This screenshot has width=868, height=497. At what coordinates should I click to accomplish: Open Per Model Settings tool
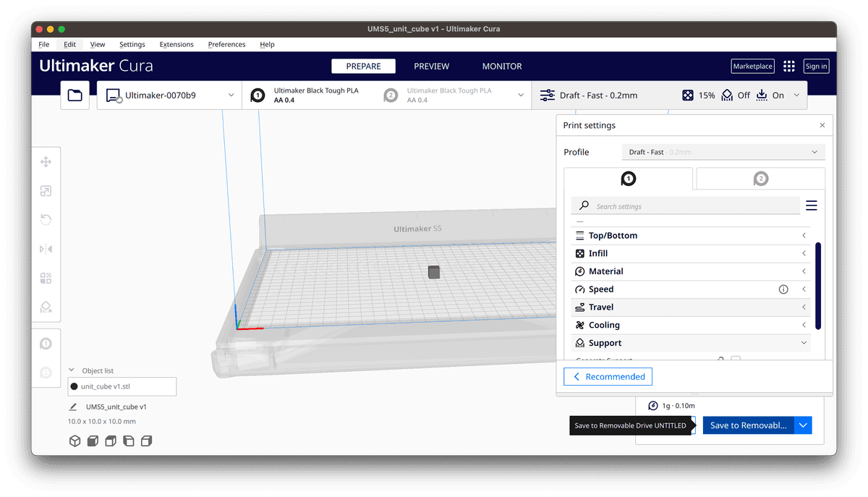[46, 278]
